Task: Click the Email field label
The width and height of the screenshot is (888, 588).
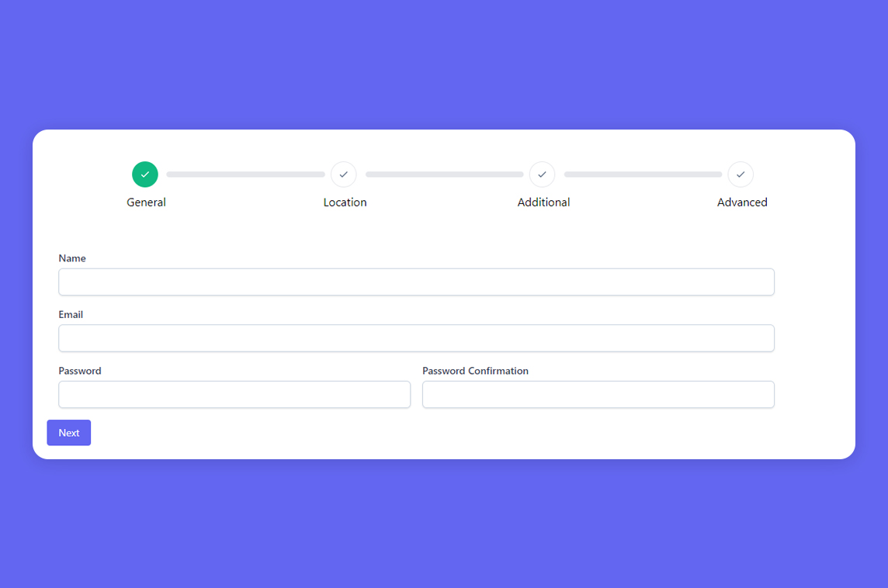Action: click(x=71, y=315)
